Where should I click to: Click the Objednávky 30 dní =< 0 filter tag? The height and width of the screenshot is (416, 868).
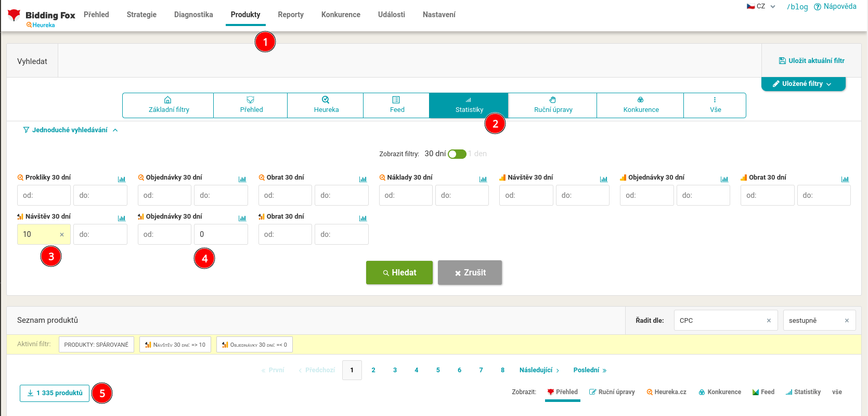(254, 345)
